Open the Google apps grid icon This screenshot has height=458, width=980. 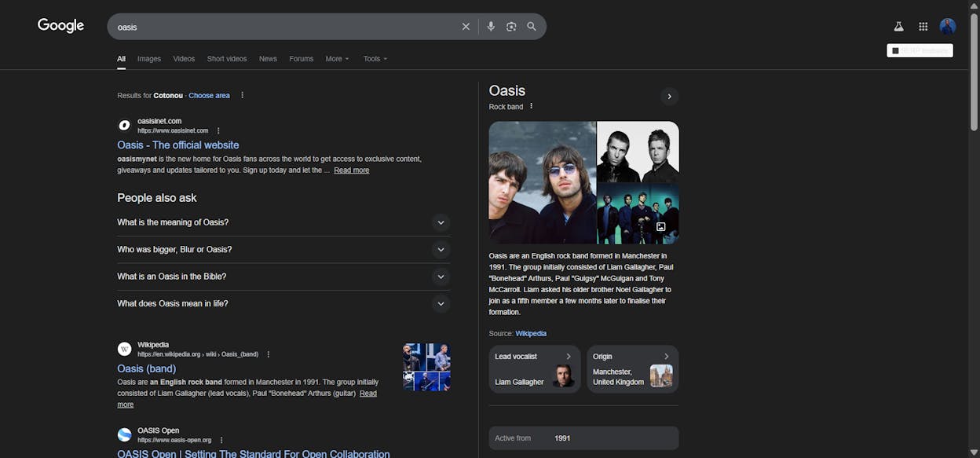click(x=923, y=27)
